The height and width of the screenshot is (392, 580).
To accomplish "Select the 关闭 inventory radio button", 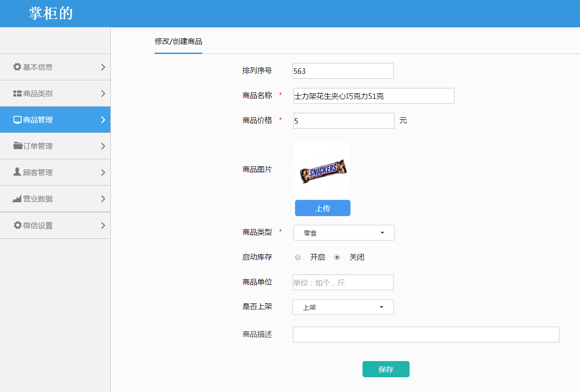I will point(337,257).
